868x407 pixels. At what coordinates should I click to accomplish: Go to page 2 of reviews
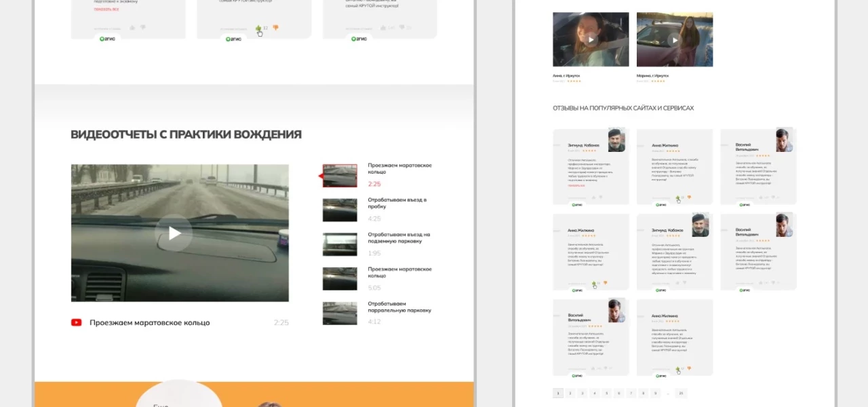570,393
